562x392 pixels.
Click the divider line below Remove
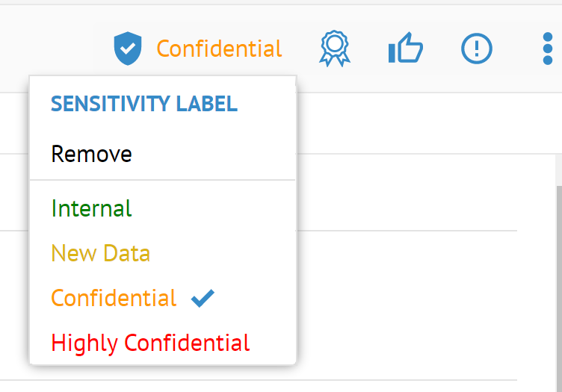point(162,180)
